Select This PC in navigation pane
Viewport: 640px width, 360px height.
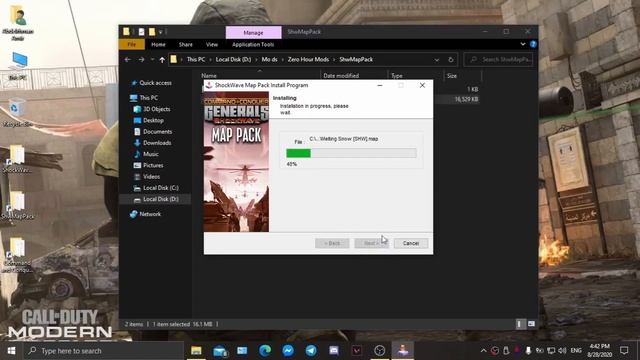coord(149,98)
